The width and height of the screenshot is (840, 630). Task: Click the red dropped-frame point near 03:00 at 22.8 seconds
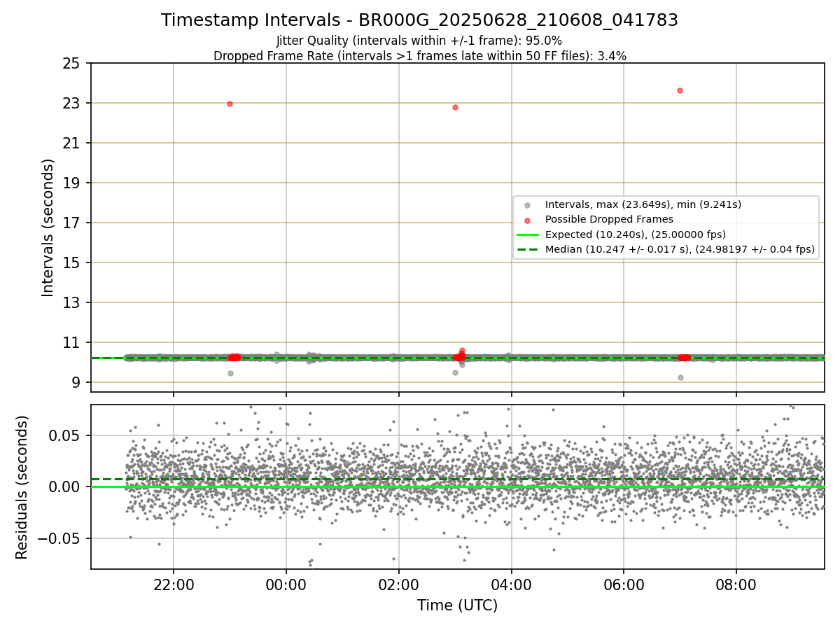[455, 107]
